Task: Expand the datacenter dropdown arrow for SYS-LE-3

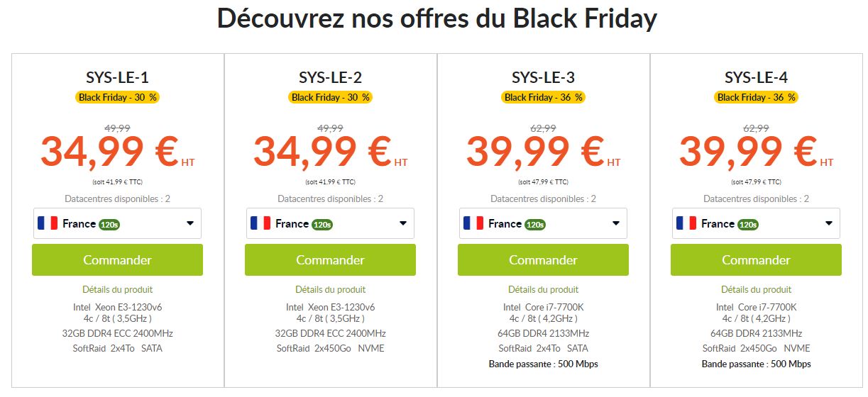Action: tap(616, 223)
